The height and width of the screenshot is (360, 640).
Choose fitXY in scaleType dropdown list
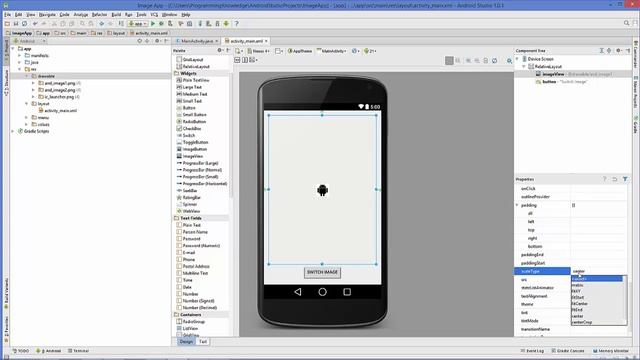pos(598,291)
